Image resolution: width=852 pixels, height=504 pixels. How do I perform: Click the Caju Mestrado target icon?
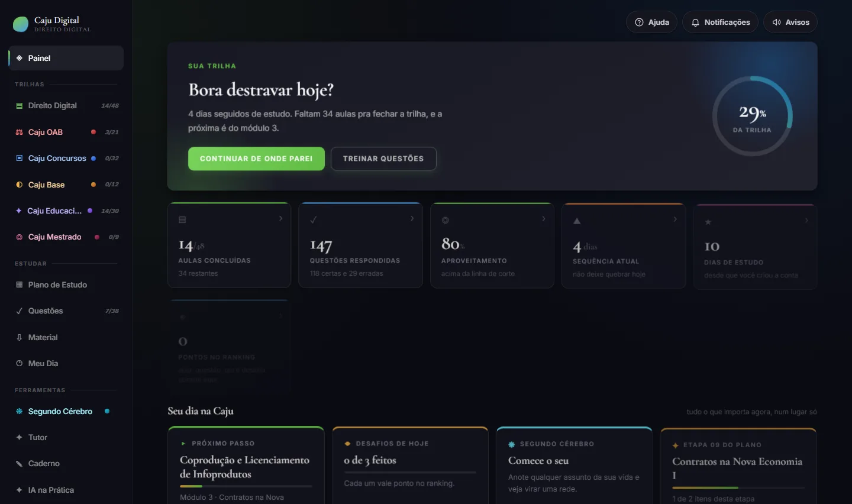pyautogui.click(x=20, y=237)
